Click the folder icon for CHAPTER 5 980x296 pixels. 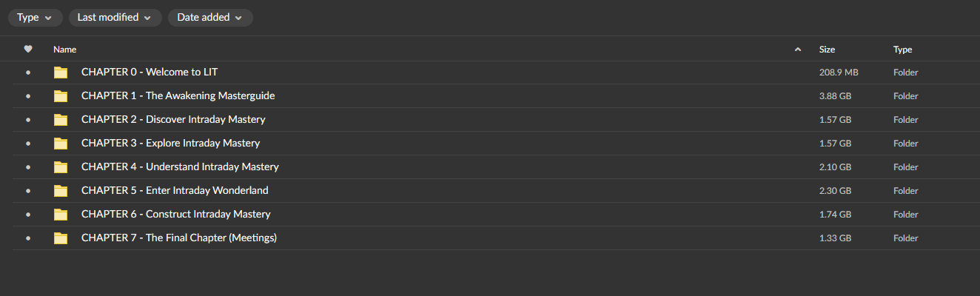(x=61, y=191)
